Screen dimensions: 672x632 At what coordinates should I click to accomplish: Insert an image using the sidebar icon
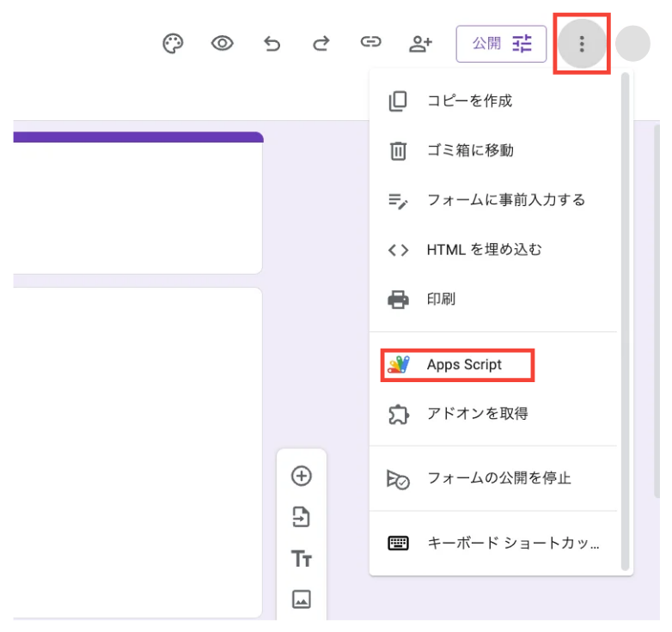[x=302, y=599]
